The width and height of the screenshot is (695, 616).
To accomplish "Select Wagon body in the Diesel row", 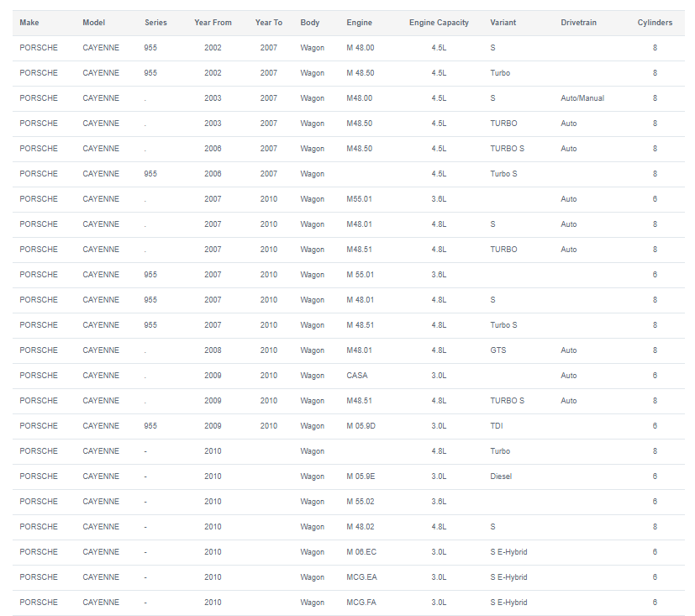I will click(312, 476).
